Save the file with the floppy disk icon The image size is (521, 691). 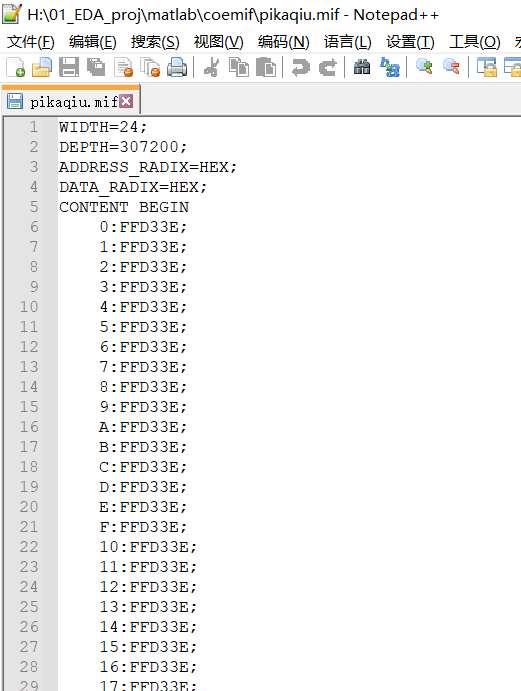click(x=69, y=67)
